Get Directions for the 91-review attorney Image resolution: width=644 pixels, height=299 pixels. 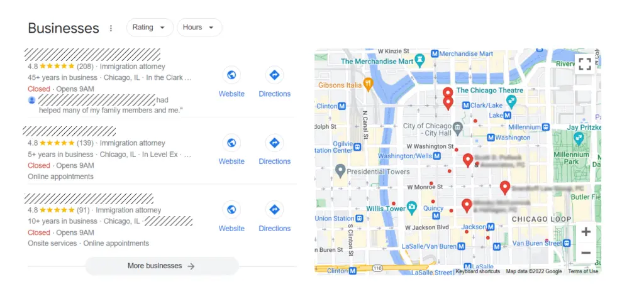(274, 217)
